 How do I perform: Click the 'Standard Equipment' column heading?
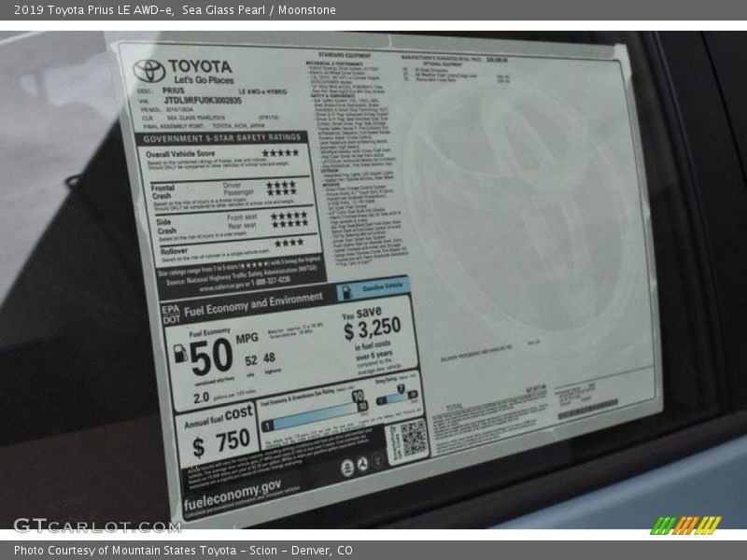345,55
